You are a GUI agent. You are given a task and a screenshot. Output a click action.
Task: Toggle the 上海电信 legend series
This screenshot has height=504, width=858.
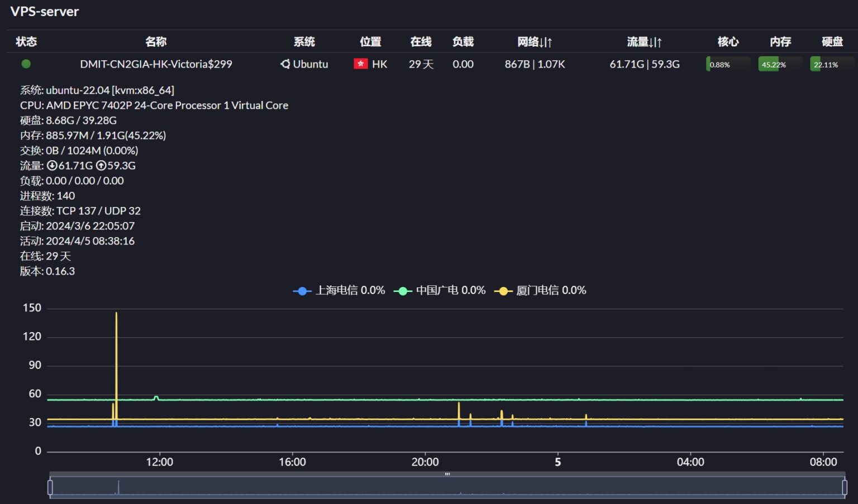tap(339, 290)
